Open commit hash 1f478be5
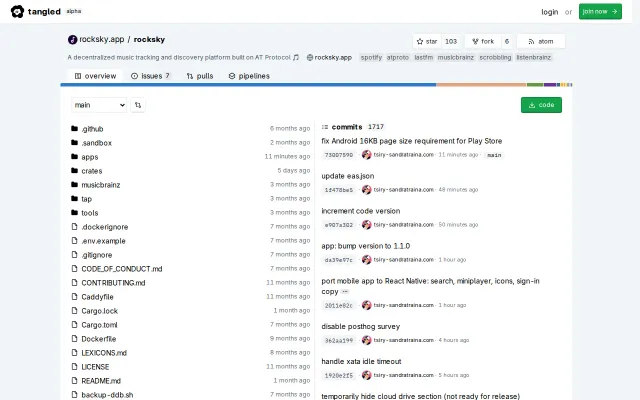640x400 pixels. tap(339, 190)
